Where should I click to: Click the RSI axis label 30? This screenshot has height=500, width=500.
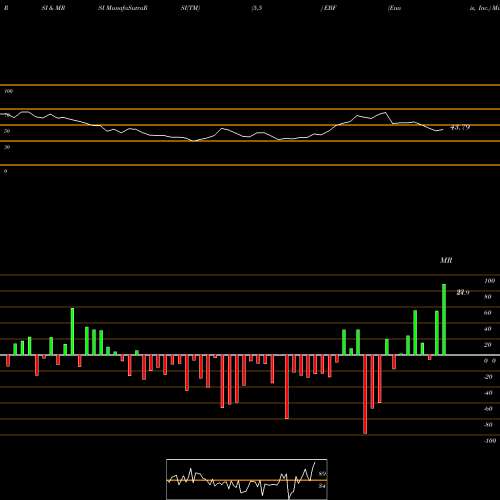[x=7, y=147]
